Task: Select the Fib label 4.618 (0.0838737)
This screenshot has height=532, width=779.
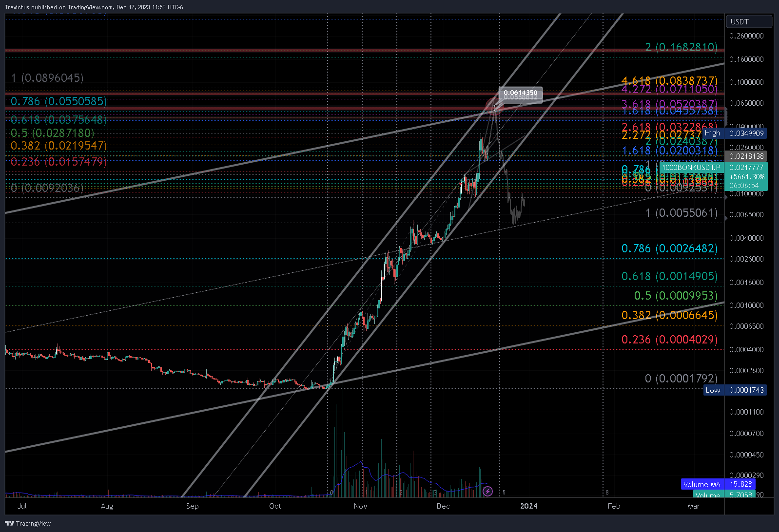Action: tap(669, 81)
